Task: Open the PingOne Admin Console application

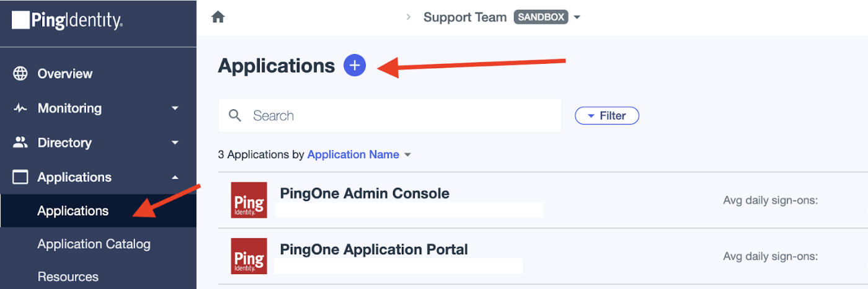Action: (365, 193)
